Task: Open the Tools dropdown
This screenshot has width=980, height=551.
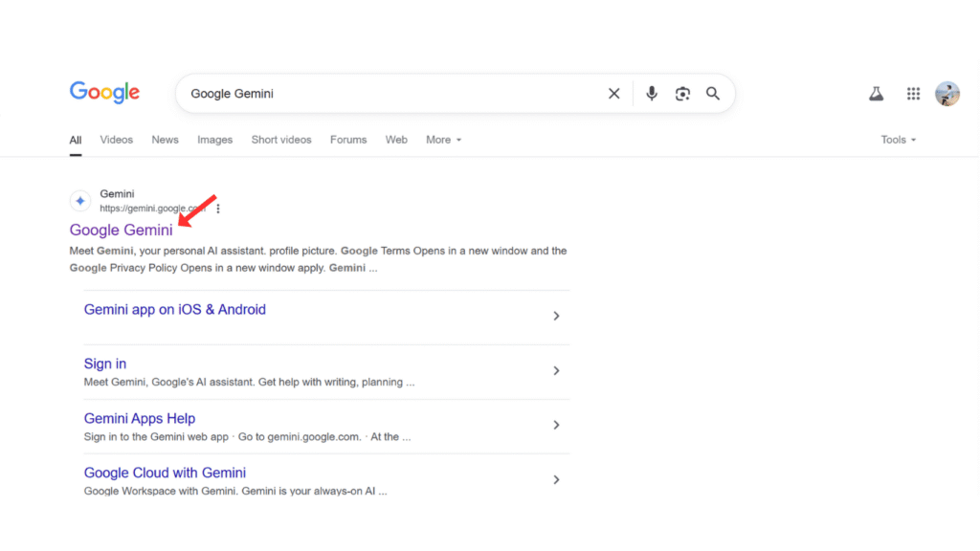Action: [x=898, y=140]
